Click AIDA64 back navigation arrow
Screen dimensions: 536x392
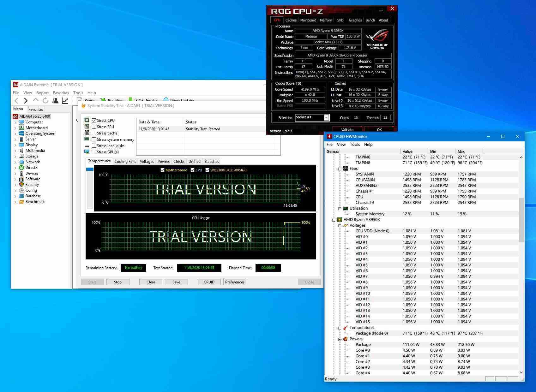16,101
